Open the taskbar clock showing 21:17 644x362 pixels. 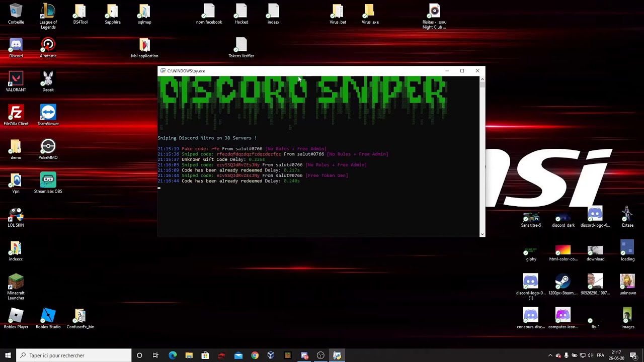616,355
